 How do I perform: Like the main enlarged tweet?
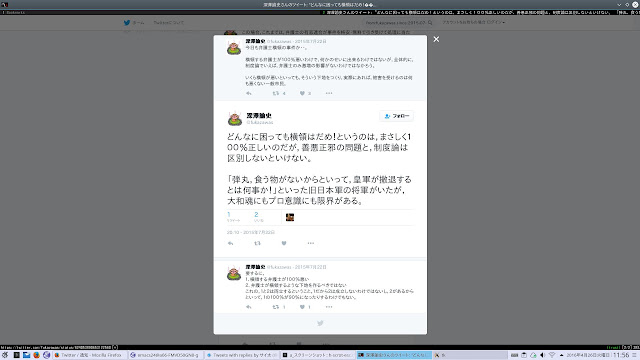tap(284, 243)
